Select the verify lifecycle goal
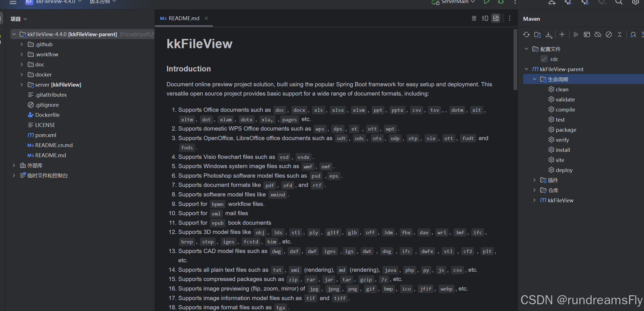 point(559,140)
